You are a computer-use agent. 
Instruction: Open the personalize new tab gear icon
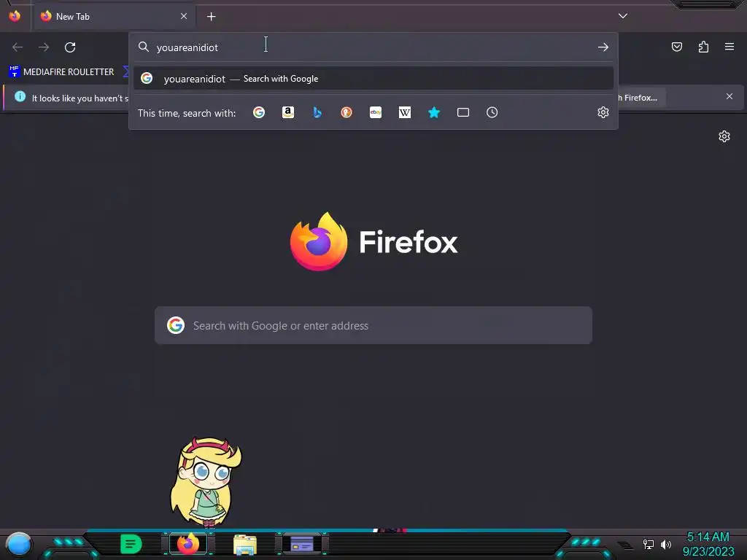pos(724,136)
